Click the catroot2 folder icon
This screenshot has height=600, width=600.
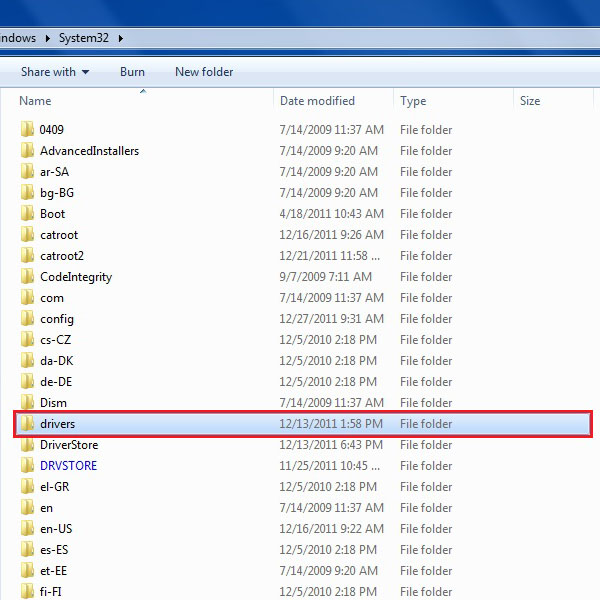coord(27,256)
